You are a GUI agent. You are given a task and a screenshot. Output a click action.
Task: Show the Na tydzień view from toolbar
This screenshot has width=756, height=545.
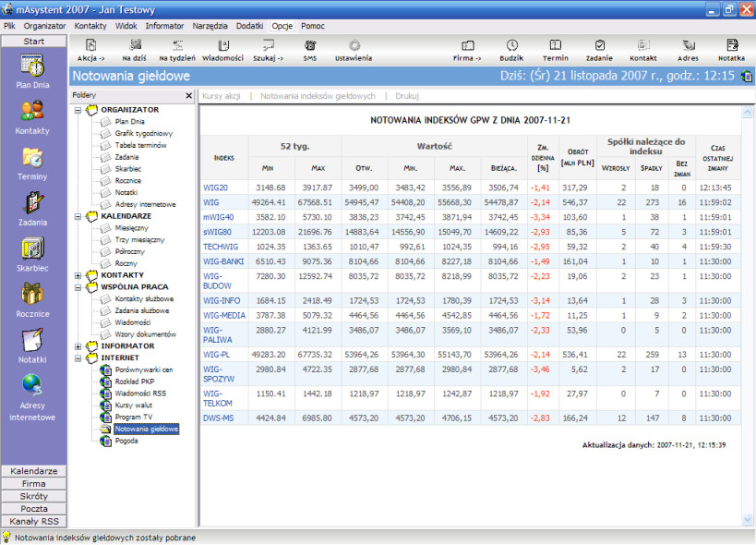(177, 50)
